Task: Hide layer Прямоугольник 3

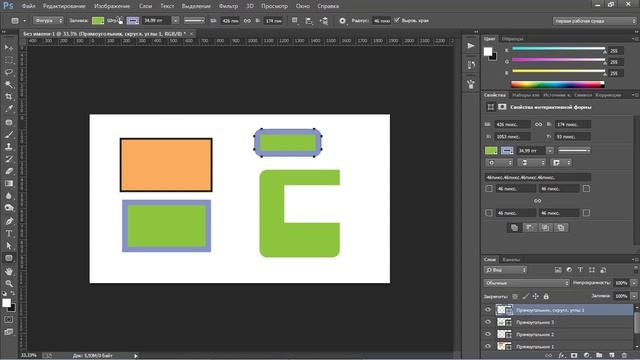Action: click(488, 322)
